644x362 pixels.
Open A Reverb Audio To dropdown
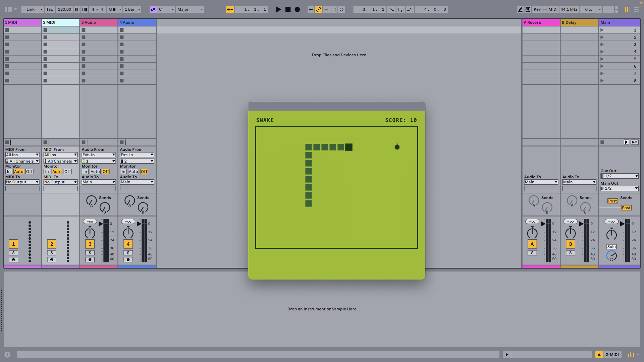point(541,182)
